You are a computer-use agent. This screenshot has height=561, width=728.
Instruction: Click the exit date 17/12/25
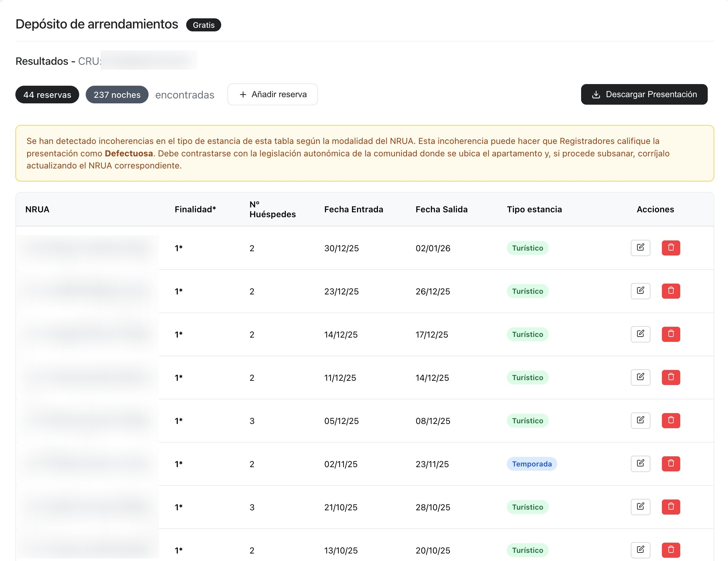[432, 335]
